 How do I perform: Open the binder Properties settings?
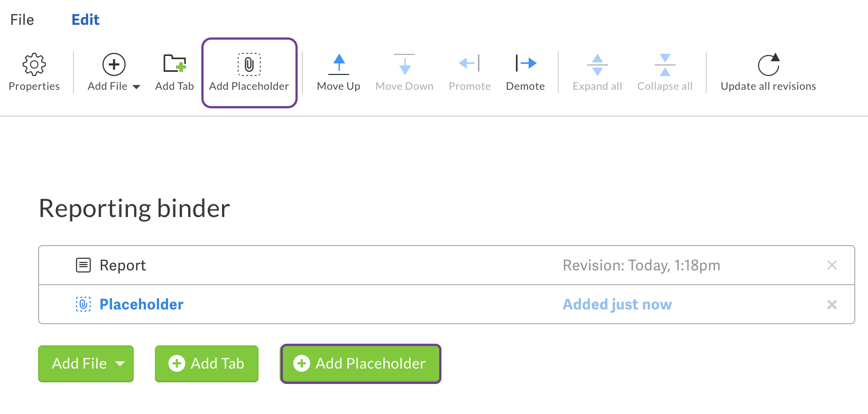(x=34, y=72)
